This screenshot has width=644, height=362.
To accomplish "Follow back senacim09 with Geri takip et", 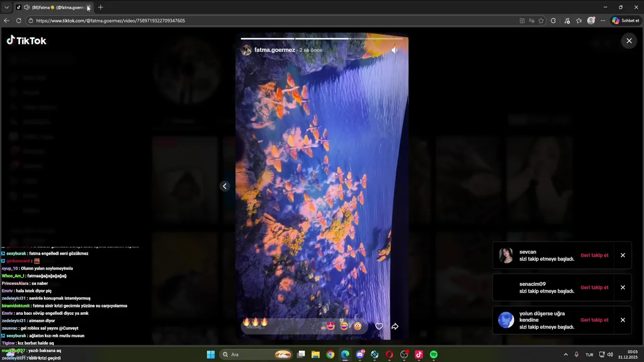I will pos(594,288).
